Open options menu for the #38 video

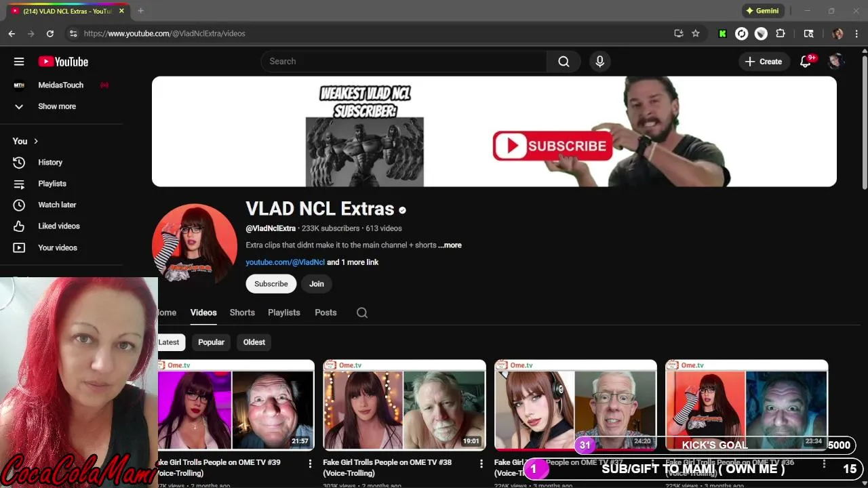coord(481,464)
